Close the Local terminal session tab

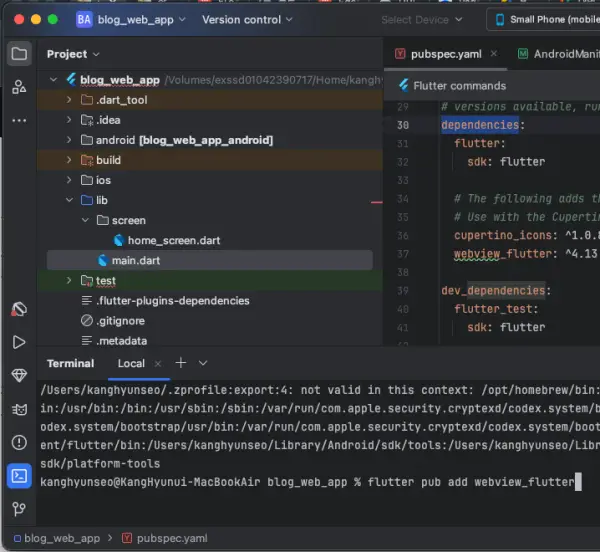coord(158,363)
